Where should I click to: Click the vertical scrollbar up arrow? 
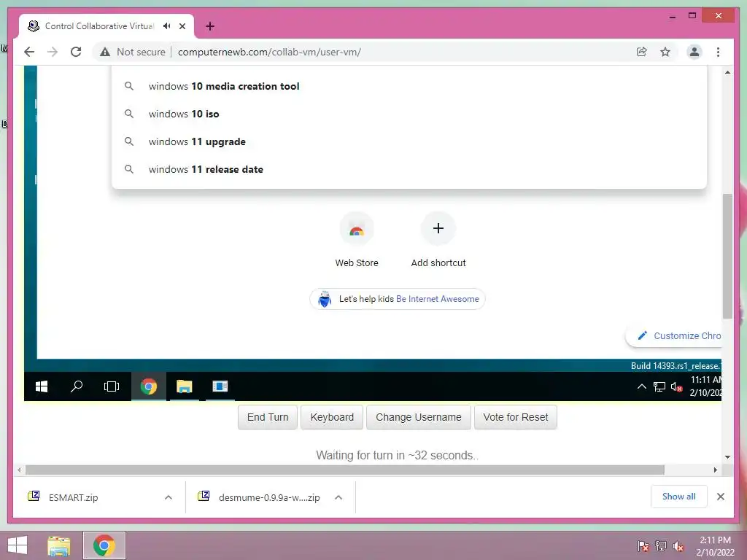click(x=727, y=72)
